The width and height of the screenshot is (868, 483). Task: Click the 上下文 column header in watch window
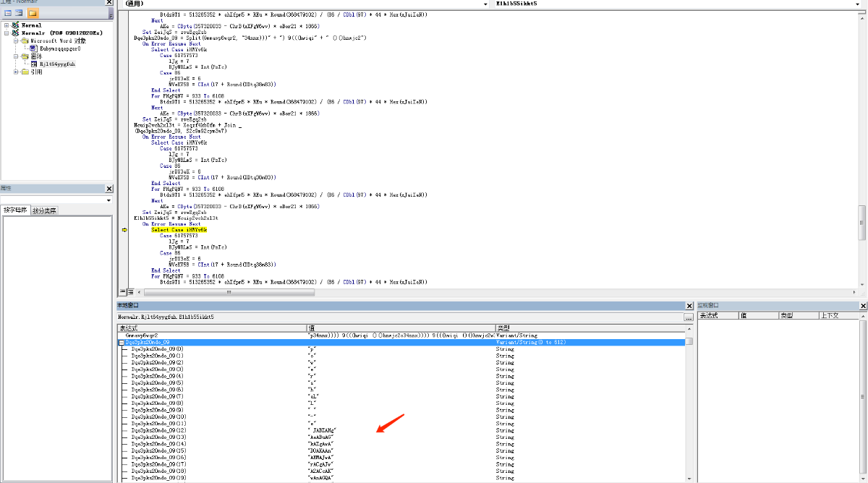point(838,315)
